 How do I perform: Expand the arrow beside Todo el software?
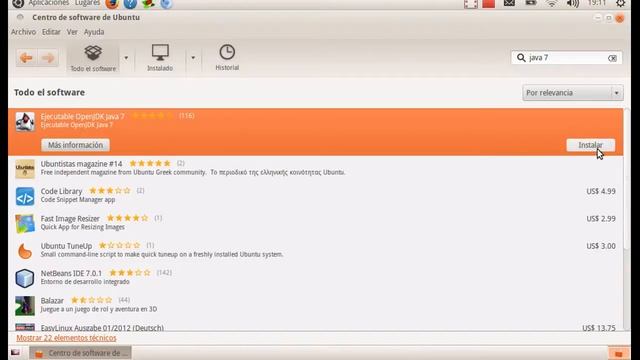[x=126, y=58]
